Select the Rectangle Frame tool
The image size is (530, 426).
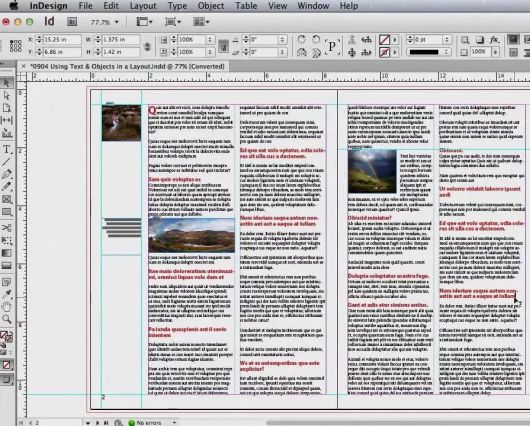7,199
